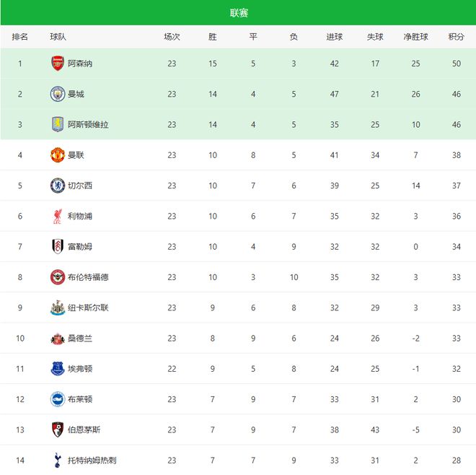
Task: Click the Fulham club crest icon
Action: pos(57,246)
